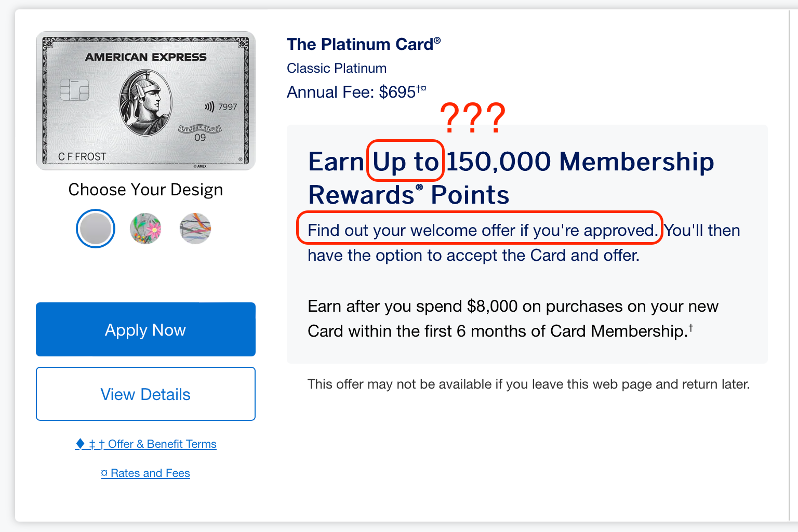Click the dagger footnote after "Card Membership."
This screenshot has width=798, height=532.
coord(691,328)
